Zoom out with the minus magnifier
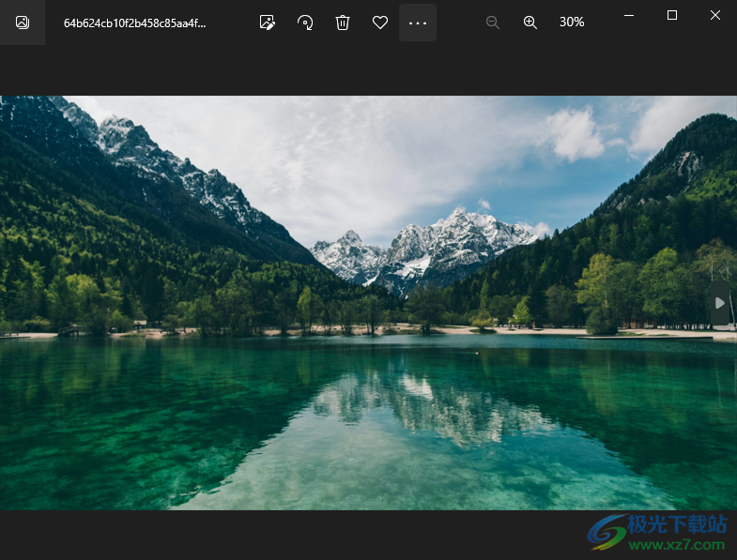The image size is (737, 560). 493,23
